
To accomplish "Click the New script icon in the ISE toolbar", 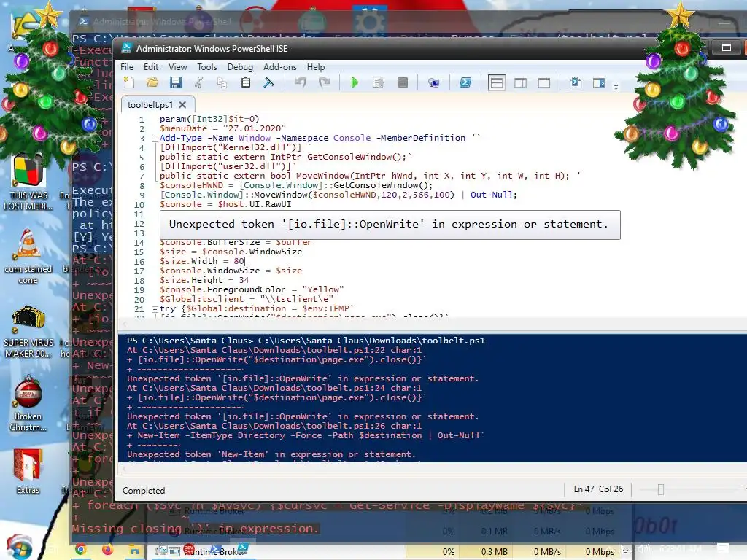I will (129, 83).
